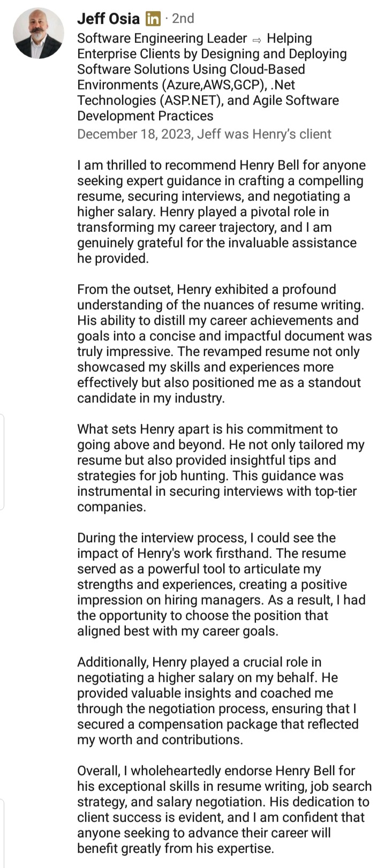Click paragraph starting "I am thrilled to recommend"

tap(221, 212)
